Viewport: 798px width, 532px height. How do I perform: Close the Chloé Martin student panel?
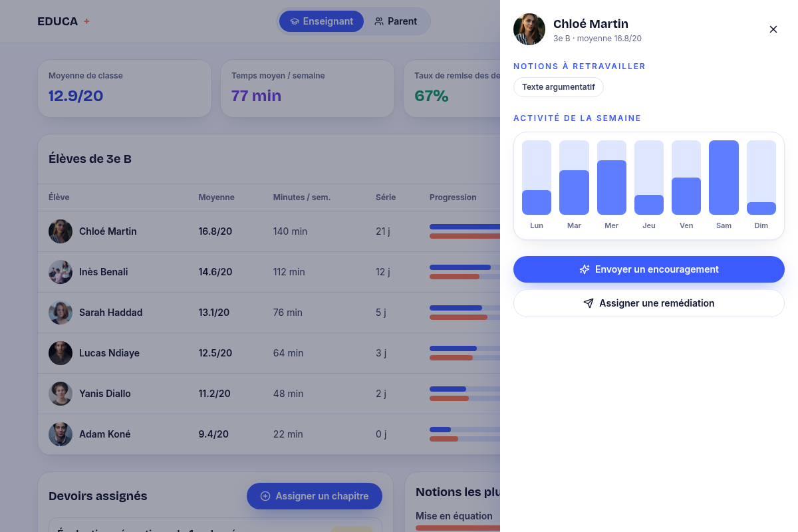point(773,29)
